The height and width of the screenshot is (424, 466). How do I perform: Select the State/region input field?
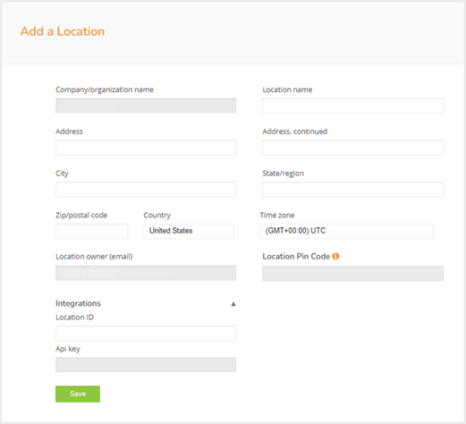(x=353, y=189)
